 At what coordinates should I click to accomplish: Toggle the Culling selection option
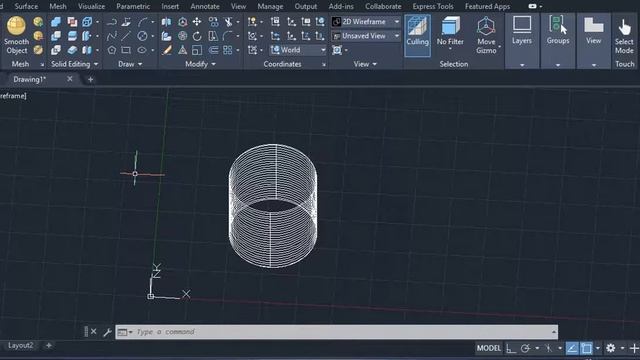(417, 36)
